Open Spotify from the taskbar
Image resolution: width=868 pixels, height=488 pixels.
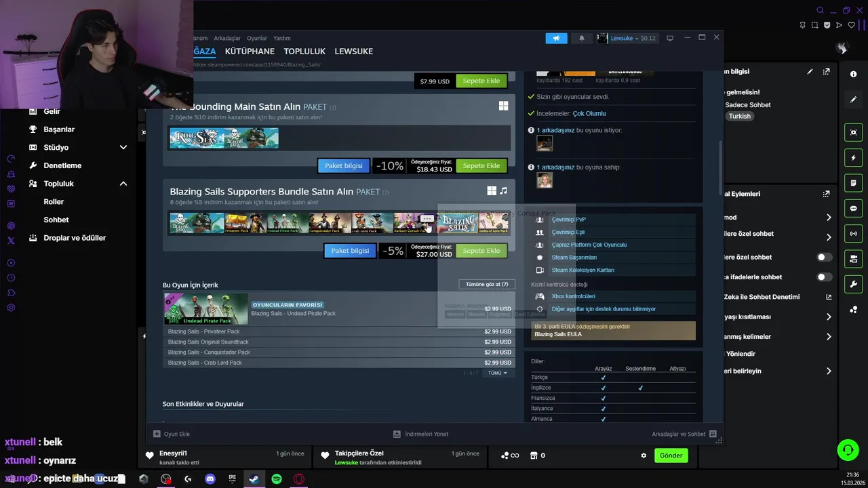277,479
